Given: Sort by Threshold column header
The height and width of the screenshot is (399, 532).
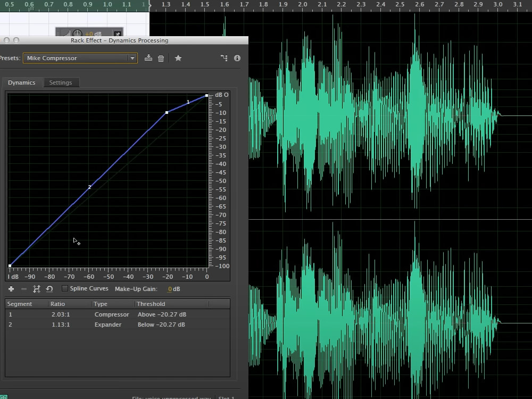Looking at the screenshot, I should 172,304.
